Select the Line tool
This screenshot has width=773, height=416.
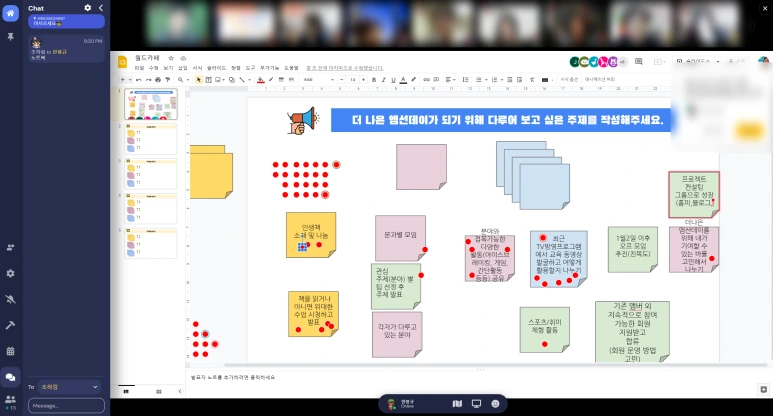[242, 79]
